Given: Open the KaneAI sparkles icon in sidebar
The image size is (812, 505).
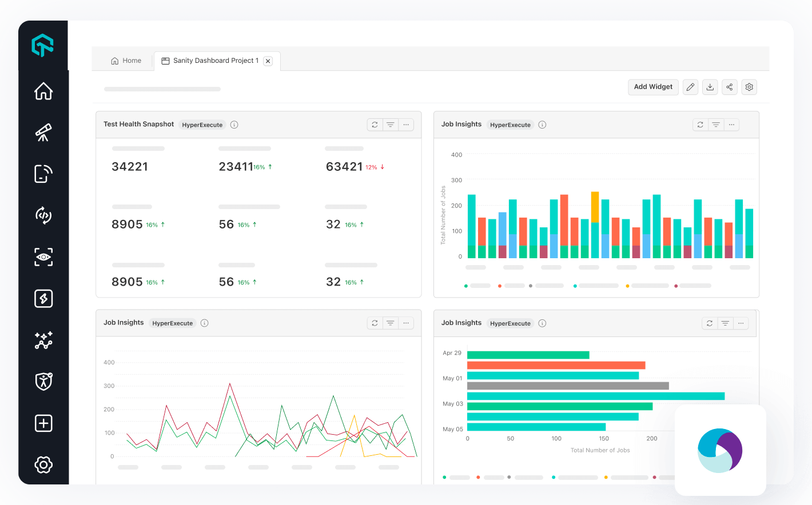Looking at the screenshot, I should click(x=43, y=340).
